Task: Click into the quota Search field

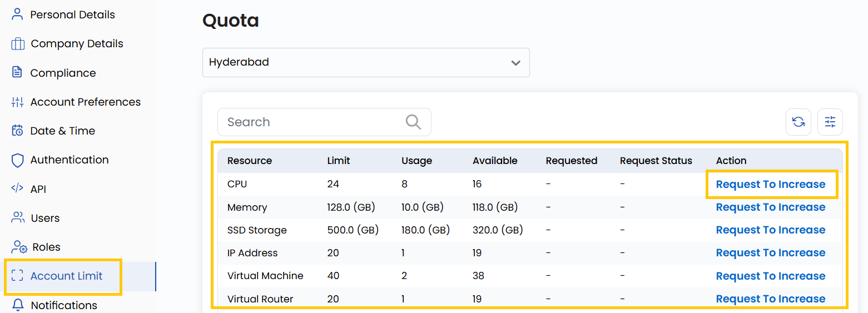Action: click(311, 122)
